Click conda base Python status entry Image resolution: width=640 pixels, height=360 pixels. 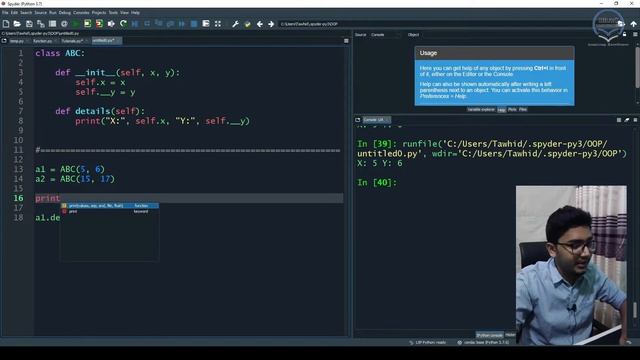[x=483, y=342]
